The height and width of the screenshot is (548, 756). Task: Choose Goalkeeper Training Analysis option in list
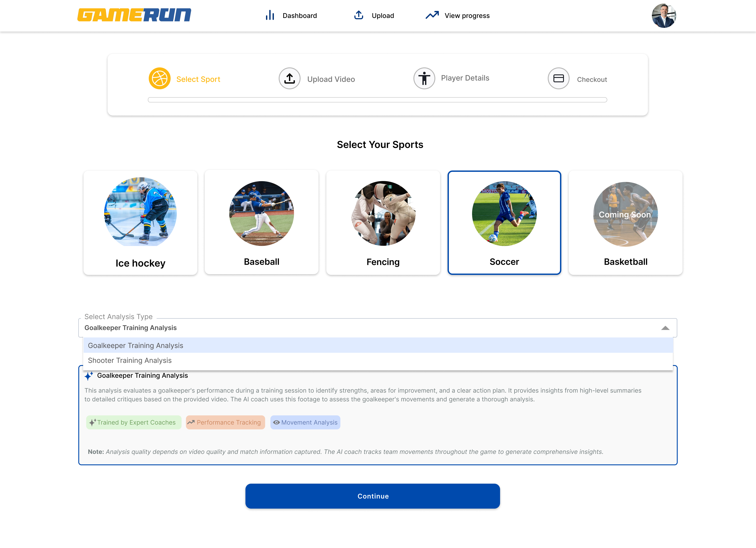[135, 346]
